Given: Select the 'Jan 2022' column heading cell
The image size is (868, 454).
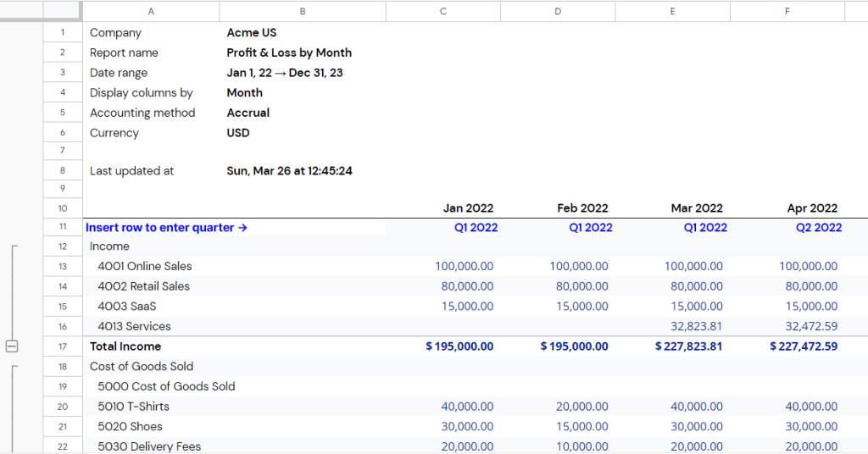Looking at the screenshot, I should point(443,208).
